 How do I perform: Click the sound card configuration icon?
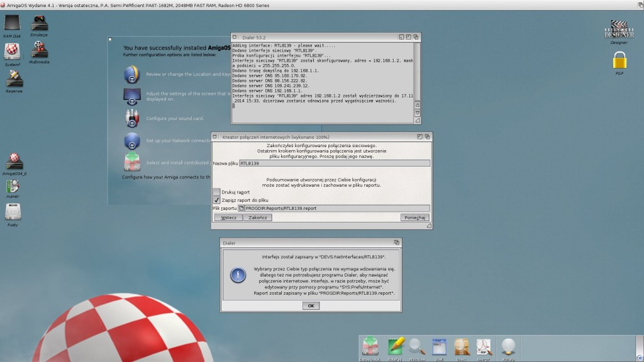coord(132,119)
